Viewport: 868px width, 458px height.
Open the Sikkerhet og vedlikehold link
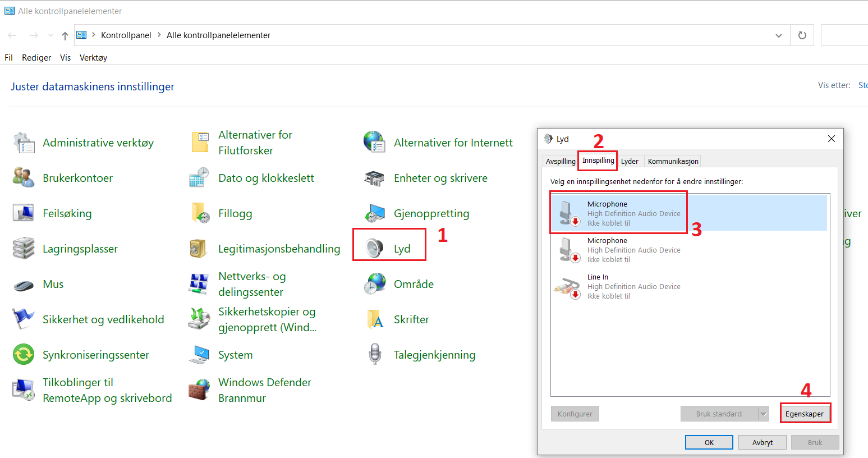[x=103, y=319]
